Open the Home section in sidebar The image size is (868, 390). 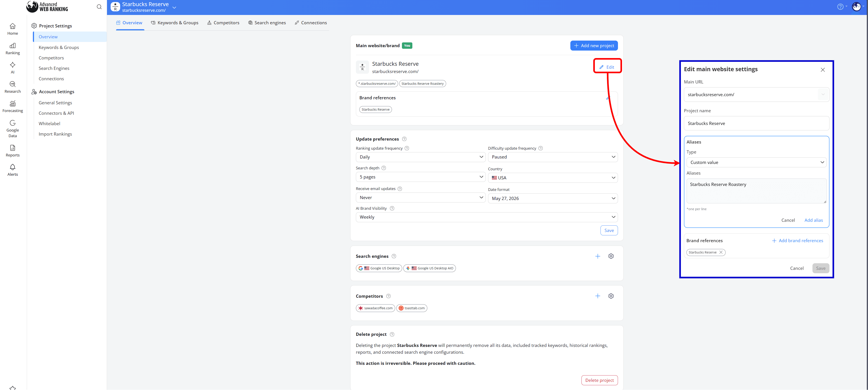12,29
